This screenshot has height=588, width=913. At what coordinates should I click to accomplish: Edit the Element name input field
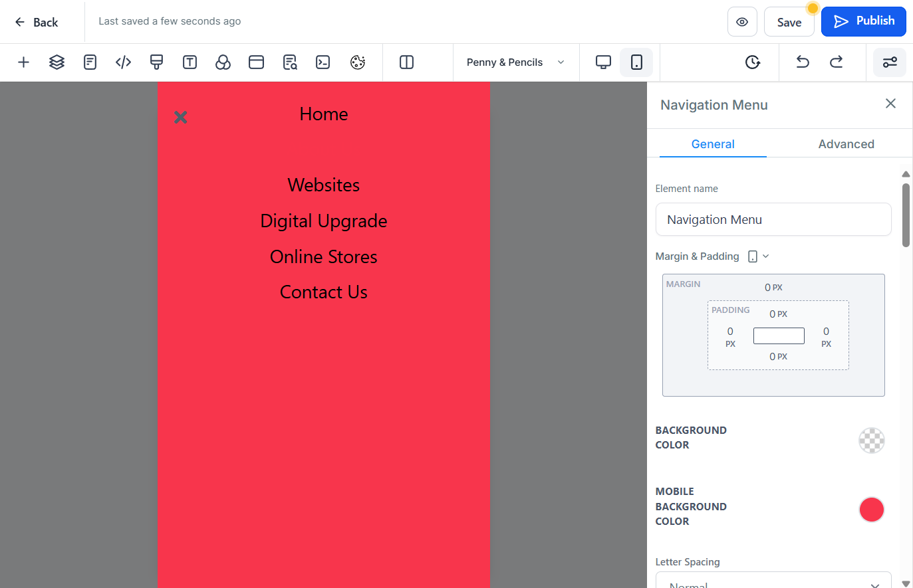[x=773, y=219]
